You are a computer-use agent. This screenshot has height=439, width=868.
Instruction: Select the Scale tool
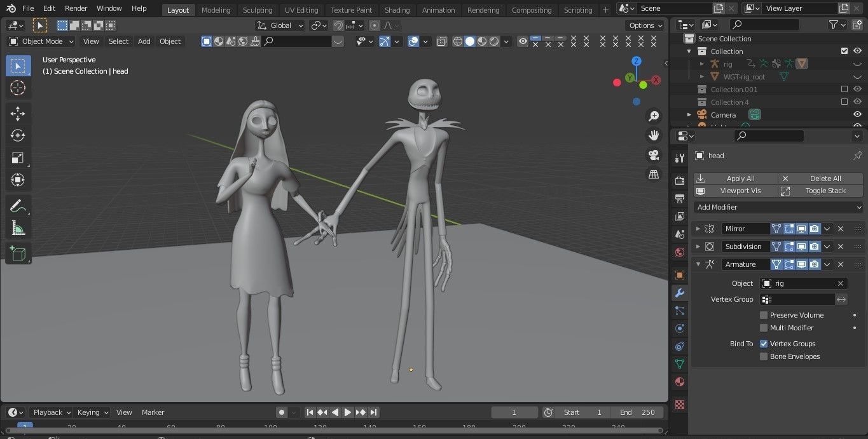(x=18, y=158)
